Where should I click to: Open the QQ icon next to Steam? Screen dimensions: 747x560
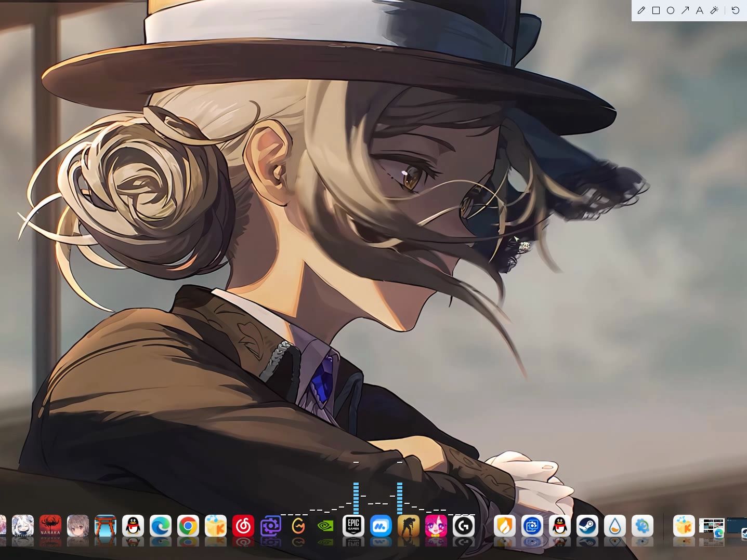559,526
